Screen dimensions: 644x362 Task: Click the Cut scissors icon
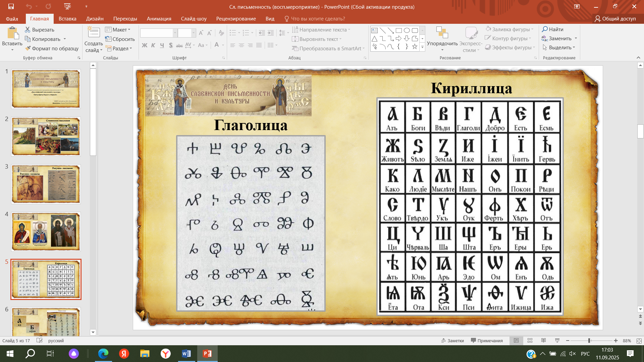click(28, 30)
